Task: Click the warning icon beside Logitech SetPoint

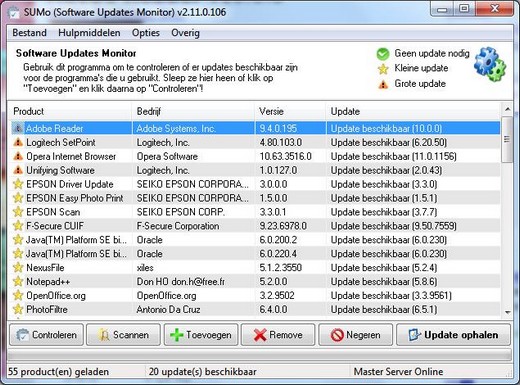Action: pos(18,142)
